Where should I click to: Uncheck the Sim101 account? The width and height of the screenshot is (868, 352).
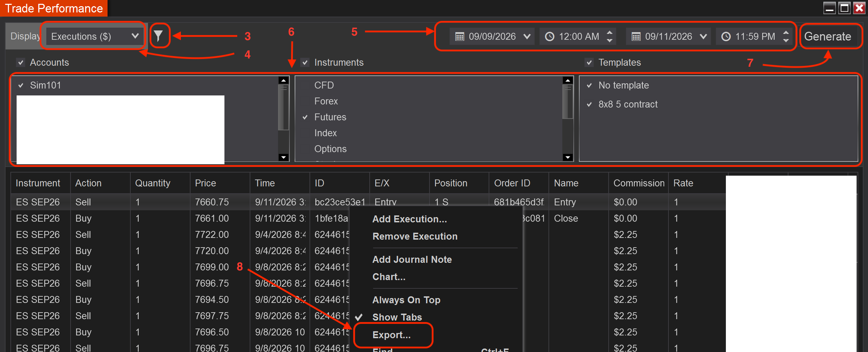(21, 85)
